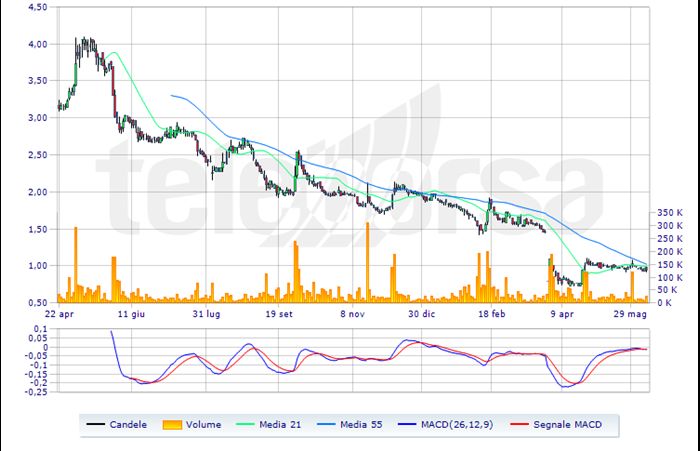Viewport: 700px width, 451px height.
Task: Click the 300 K volume axis label
Action: pyautogui.click(x=670, y=226)
